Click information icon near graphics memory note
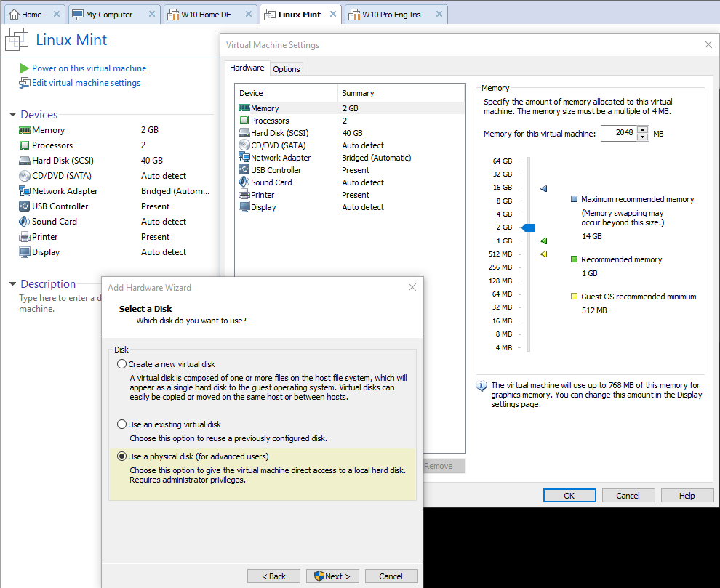Viewport: 720px width, 588px height. coord(481,385)
